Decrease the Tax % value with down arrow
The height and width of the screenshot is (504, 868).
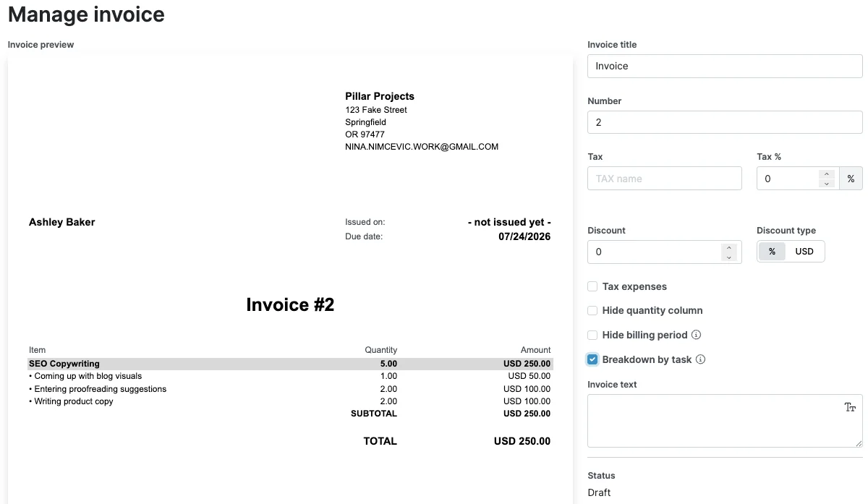[827, 184]
